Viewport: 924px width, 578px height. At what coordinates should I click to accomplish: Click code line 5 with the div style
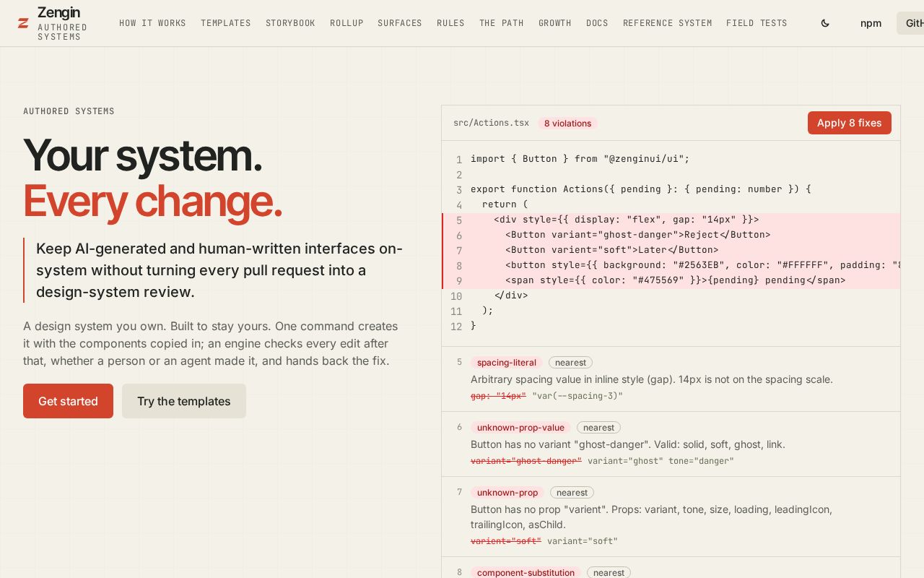(671, 220)
